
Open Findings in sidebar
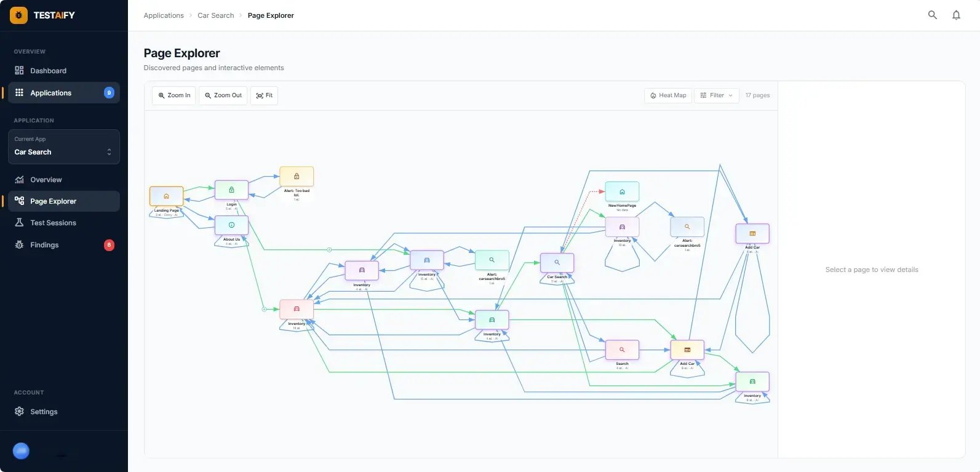(x=64, y=245)
